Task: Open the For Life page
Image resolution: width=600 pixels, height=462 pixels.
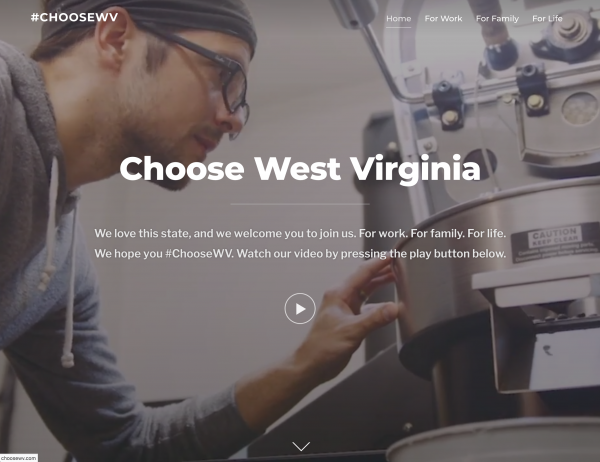Action: pyautogui.click(x=547, y=18)
